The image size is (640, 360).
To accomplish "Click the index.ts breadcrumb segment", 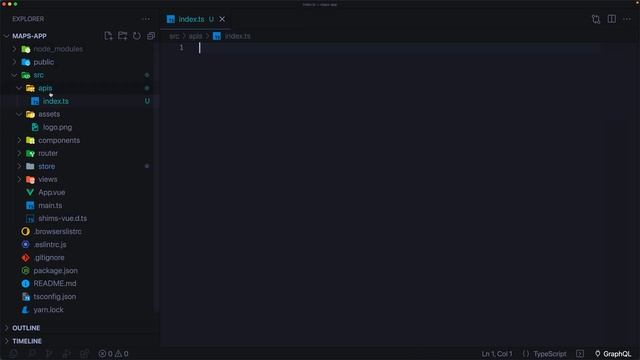I will pyautogui.click(x=238, y=36).
